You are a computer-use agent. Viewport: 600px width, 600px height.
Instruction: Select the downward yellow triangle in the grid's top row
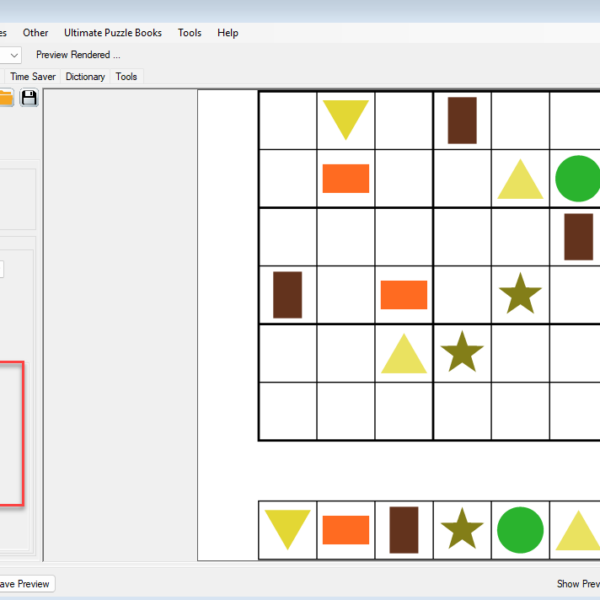[x=346, y=119]
